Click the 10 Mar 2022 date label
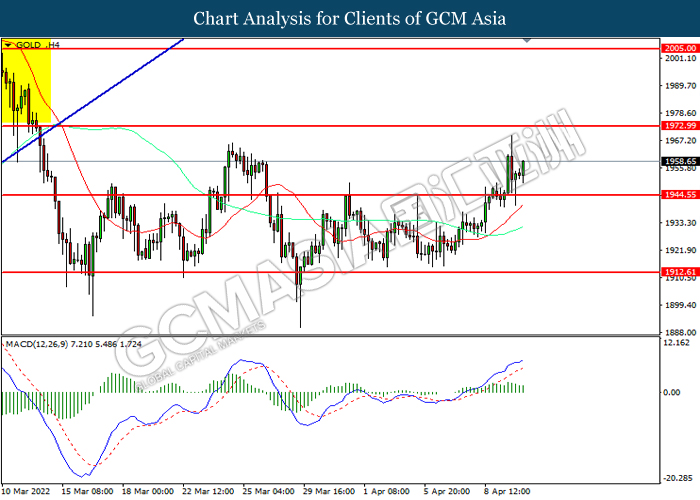This screenshot has width=700, height=500. tap(26, 491)
